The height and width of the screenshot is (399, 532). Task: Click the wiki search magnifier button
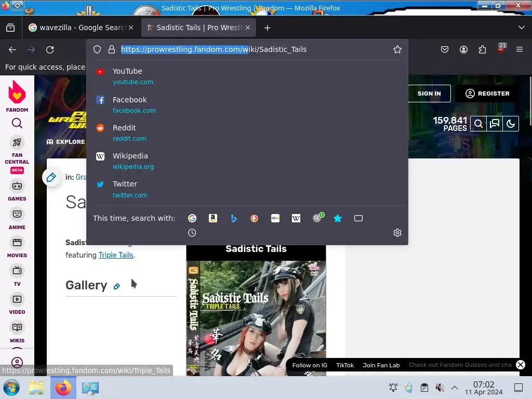tap(478, 124)
